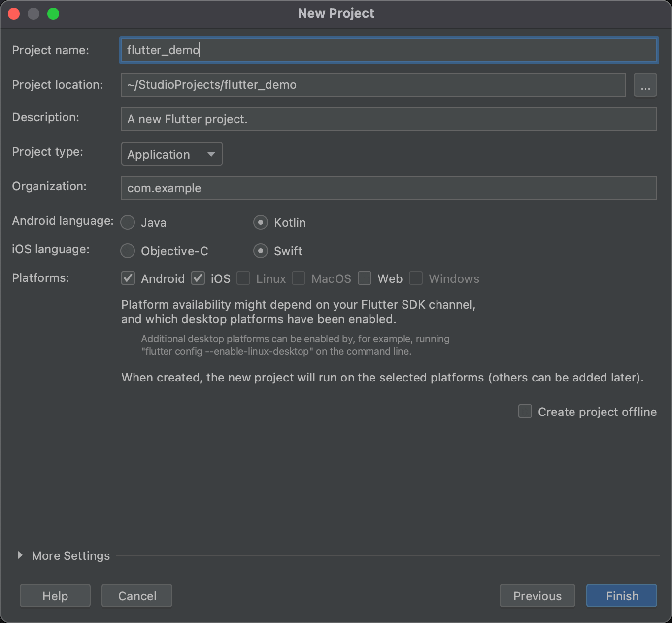The width and height of the screenshot is (672, 623).
Task: Go back with the Previous button
Action: click(x=537, y=595)
